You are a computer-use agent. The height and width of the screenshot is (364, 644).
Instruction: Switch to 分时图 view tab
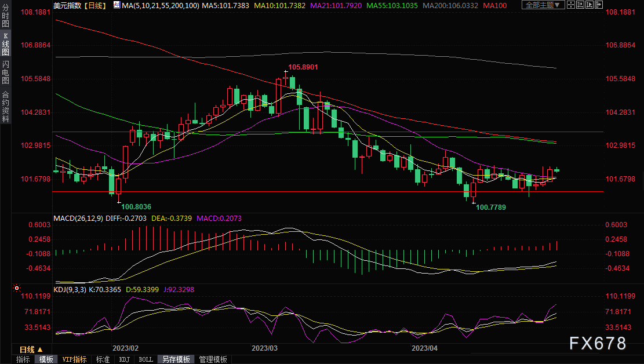[x=5, y=16]
